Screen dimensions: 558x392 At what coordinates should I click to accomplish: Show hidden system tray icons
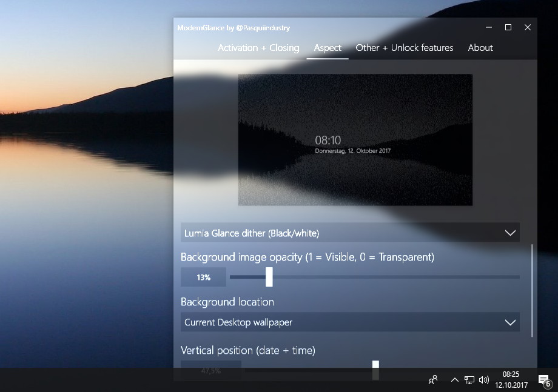(x=454, y=380)
